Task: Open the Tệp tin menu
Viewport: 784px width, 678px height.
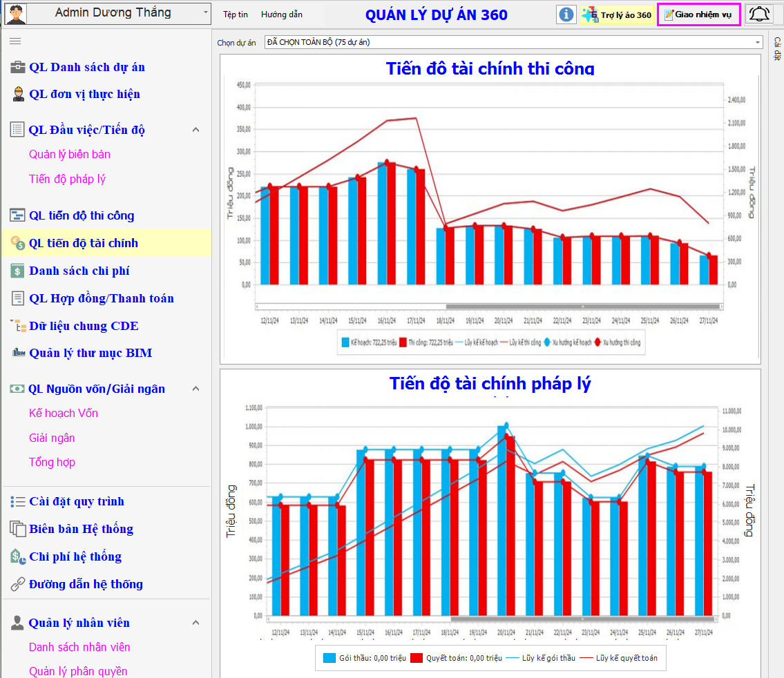Action: pos(236,14)
